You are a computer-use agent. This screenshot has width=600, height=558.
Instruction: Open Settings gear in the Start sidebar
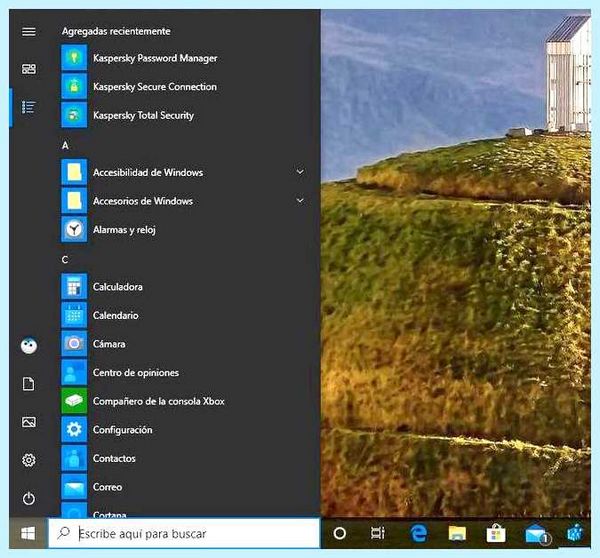(29, 460)
